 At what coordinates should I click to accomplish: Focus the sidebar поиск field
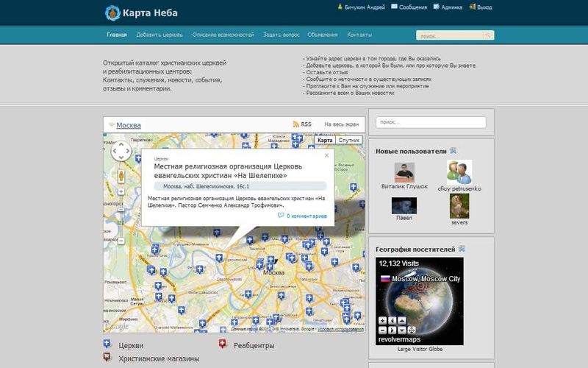click(x=431, y=122)
